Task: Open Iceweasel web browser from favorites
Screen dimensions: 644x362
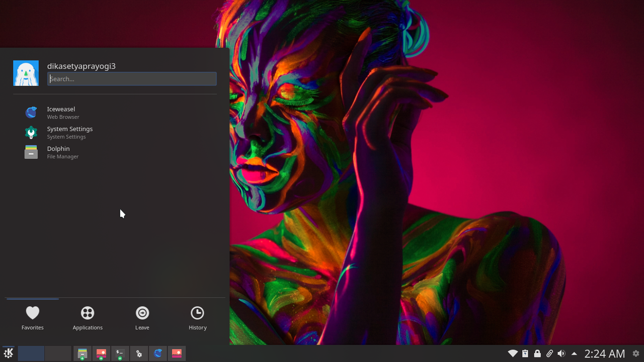Action: [x=116, y=113]
